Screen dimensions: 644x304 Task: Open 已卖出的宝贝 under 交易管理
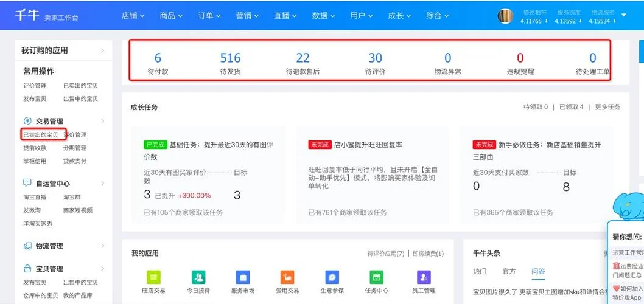pyautogui.click(x=41, y=134)
